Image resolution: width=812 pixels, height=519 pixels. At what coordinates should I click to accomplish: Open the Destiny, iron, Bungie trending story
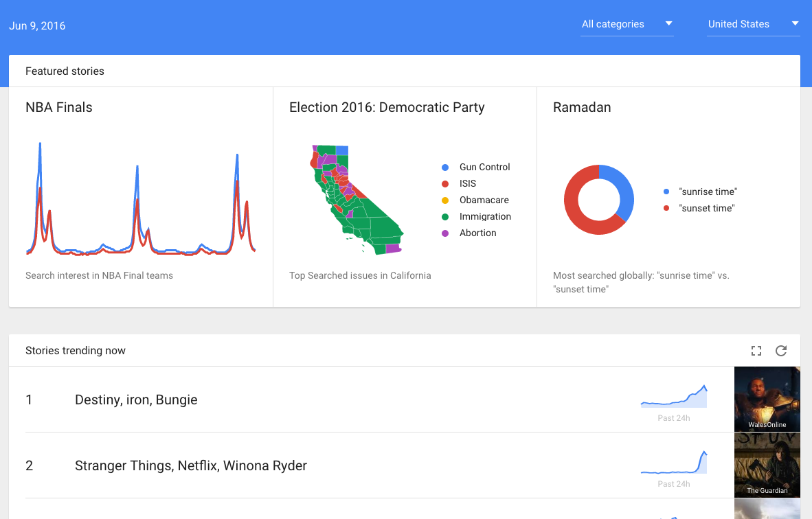[x=136, y=400]
